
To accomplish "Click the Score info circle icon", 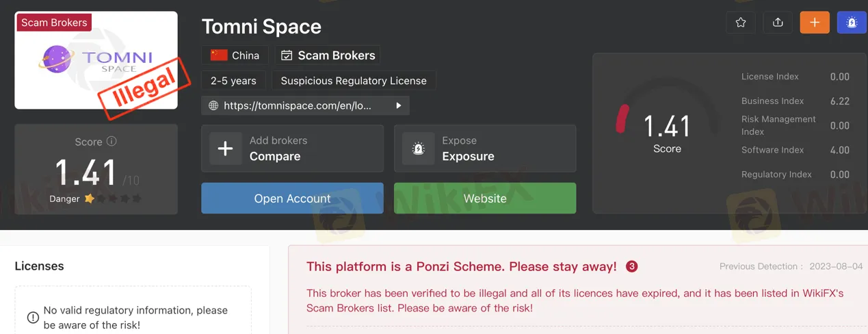I will pos(111,141).
